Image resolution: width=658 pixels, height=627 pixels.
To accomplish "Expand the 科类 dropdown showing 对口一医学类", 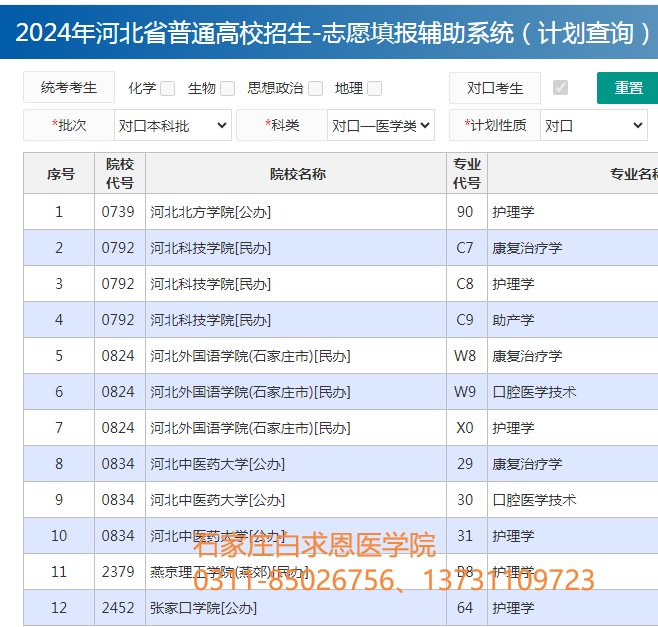I will click(381, 126).
